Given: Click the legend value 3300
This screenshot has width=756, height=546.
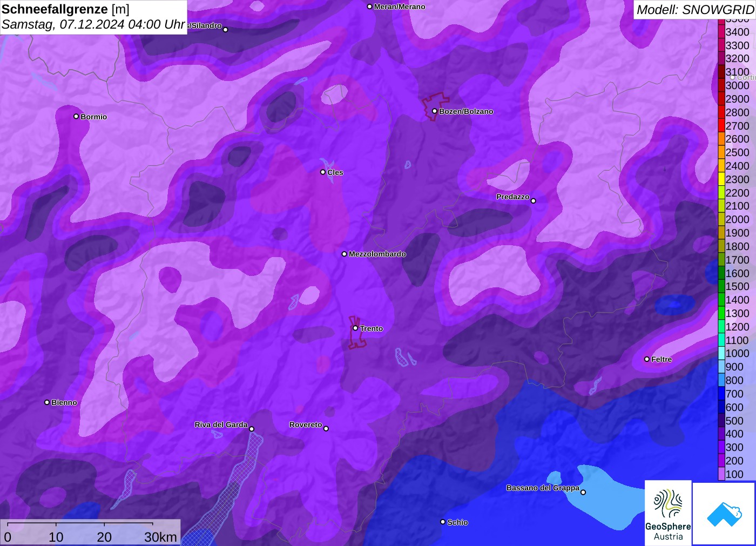Looking at the screenshot, I should pyautogui.click(x=738, y=45).
